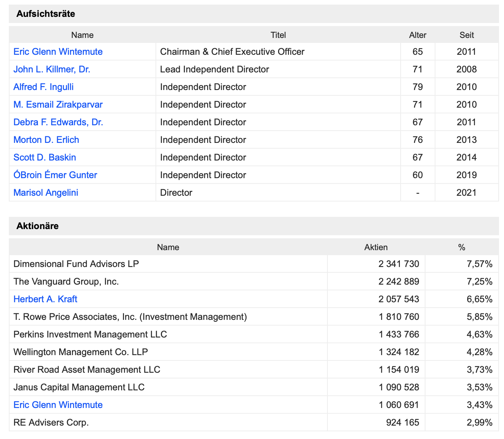
Task: Click share count 1 810 760
Action: [x=399, y=317]
